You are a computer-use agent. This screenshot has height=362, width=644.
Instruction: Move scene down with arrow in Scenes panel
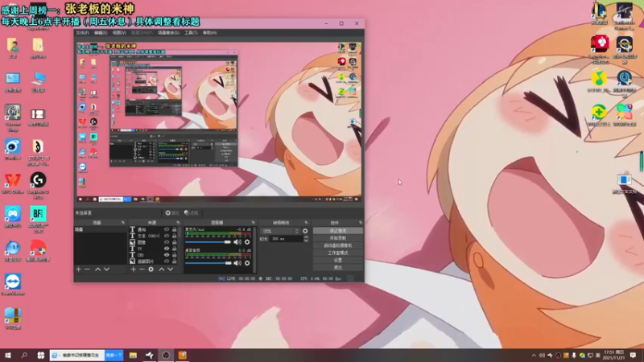(x=107, y=269)
